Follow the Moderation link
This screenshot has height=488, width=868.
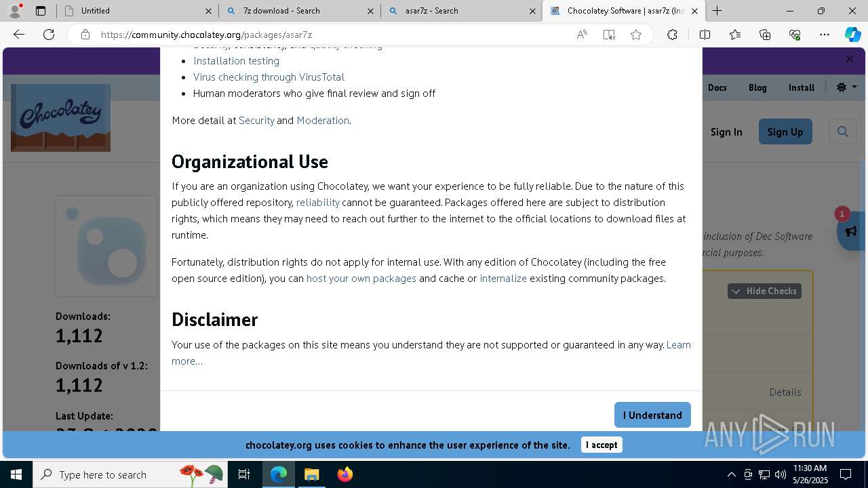point(323,120)
